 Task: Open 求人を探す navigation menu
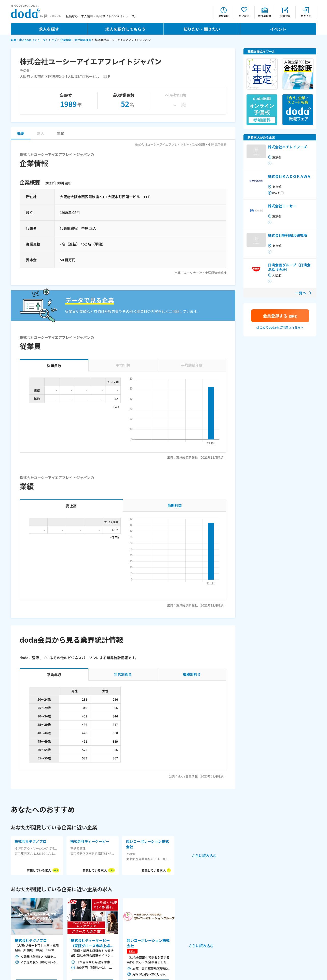click(x=49, y=29)
